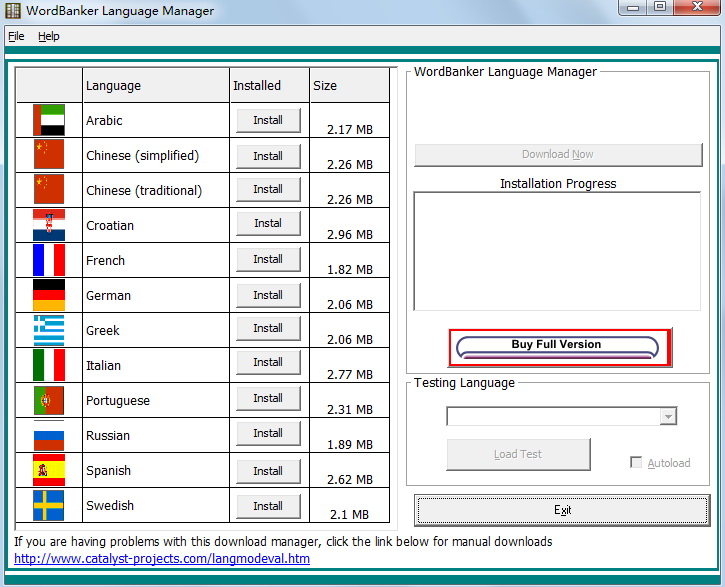Select the German name cell
The width and height of the screenshot is (725, 587).
pyautogui.click(x=156, y=295)
